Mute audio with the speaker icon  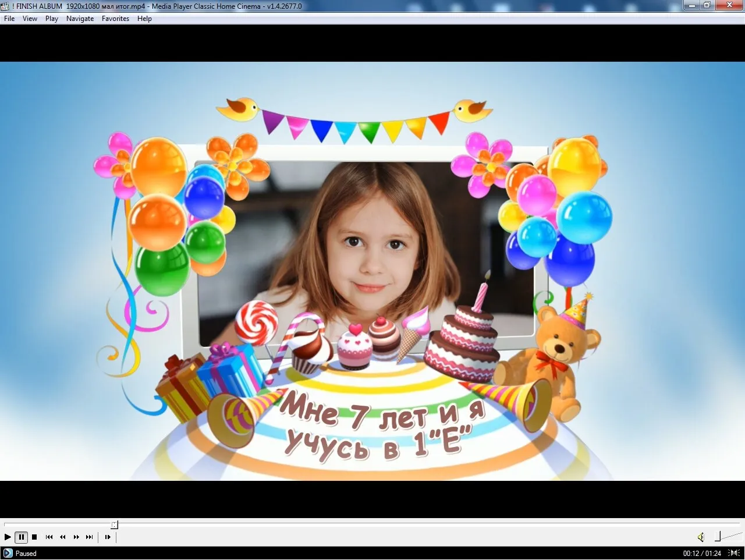(701, 537)
